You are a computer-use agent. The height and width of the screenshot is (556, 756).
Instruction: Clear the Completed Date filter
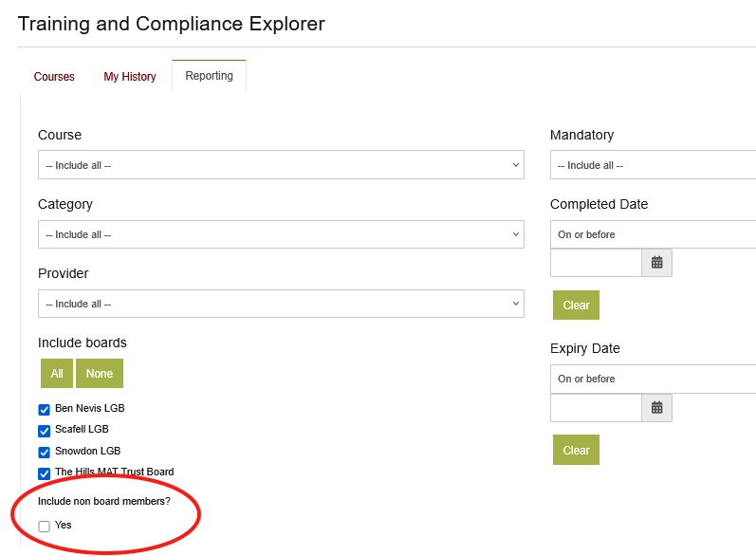(576, 306)
